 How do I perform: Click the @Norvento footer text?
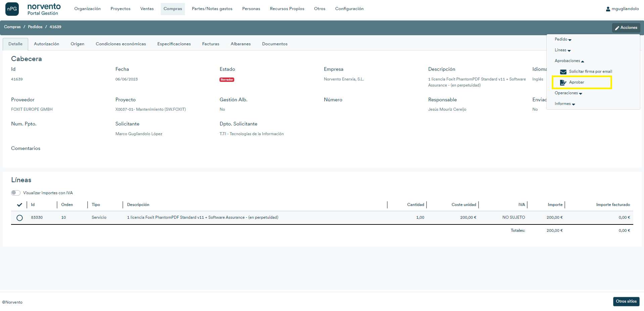click(x=12, y=302)
